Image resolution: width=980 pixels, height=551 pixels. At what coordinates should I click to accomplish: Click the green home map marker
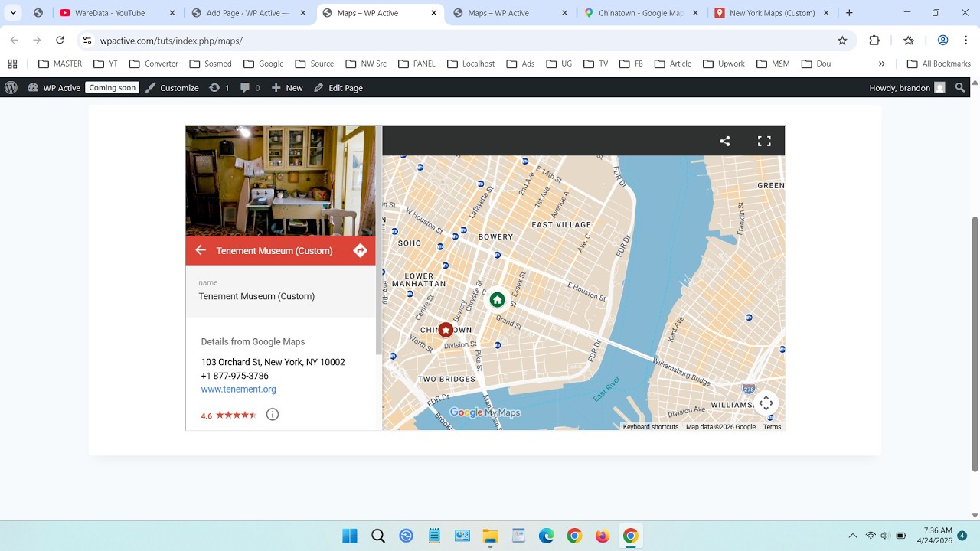[497, 299]
